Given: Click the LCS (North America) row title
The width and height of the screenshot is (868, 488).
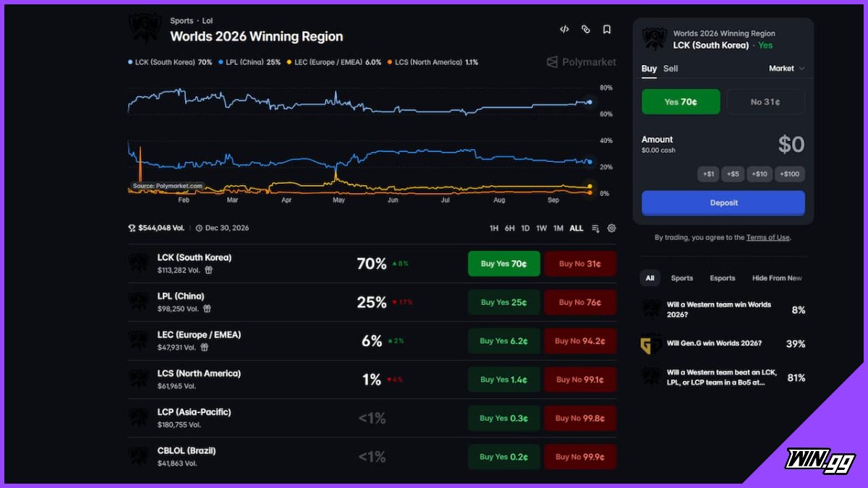Looking at the screenshot, I should tap(199, 374).
